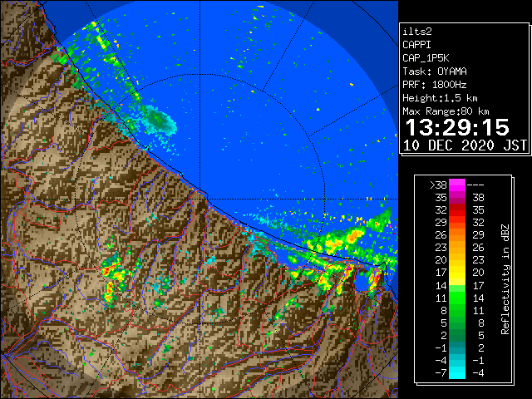Click the 'Max Range:80 km' line
Viewport: 532px width, 399px height.
click(x=446, y=111)
